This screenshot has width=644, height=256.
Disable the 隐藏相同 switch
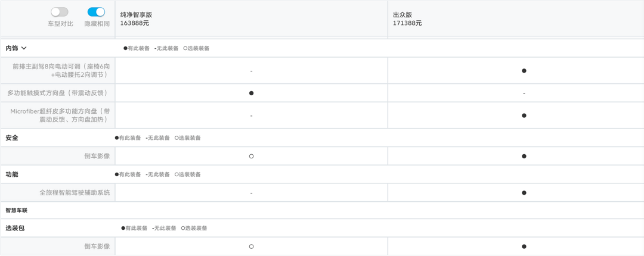[96, 12]
